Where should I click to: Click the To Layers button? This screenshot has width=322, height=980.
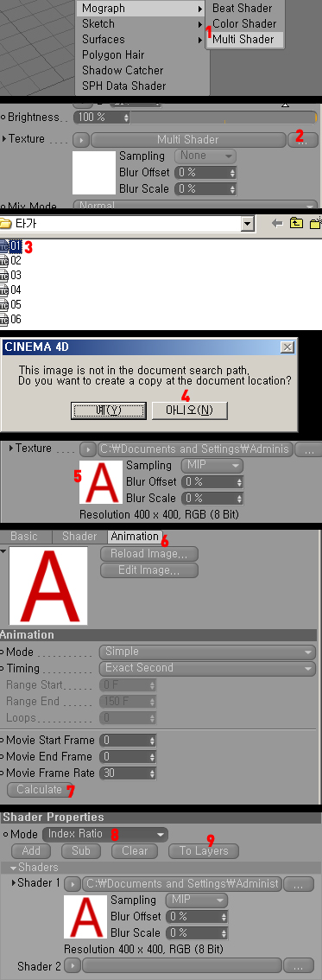(204, 850)
